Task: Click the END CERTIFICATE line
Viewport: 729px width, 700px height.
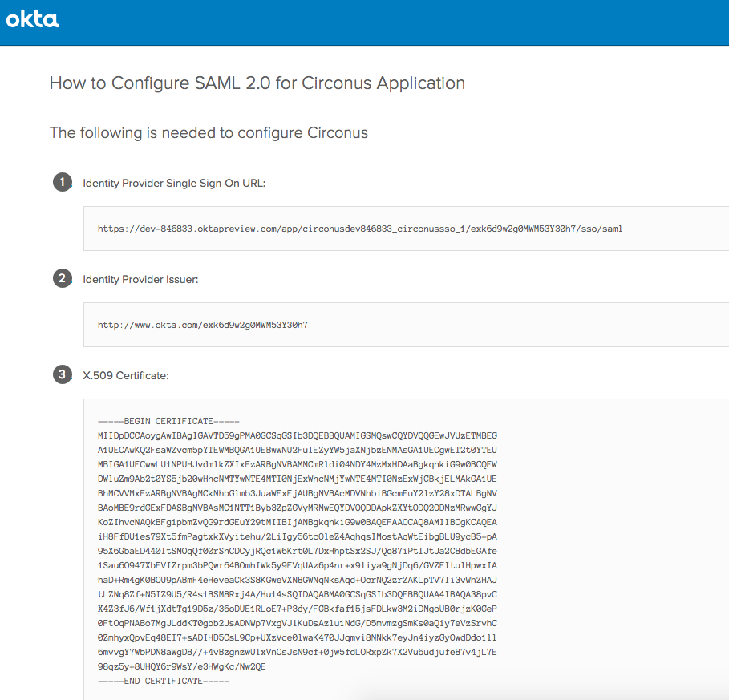Action: (164, 681)
